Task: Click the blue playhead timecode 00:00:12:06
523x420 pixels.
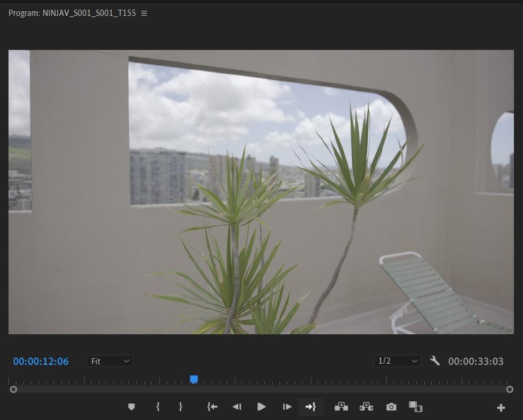Action: click(x=41, y=361)
